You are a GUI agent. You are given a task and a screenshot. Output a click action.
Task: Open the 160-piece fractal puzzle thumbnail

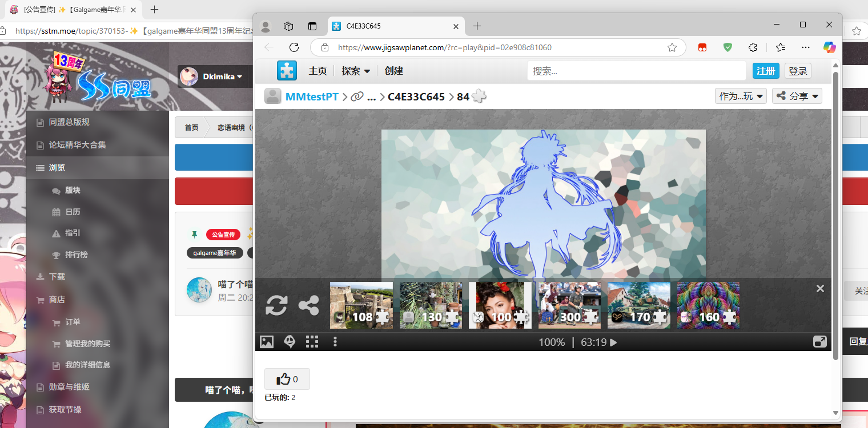coord(708,305)
